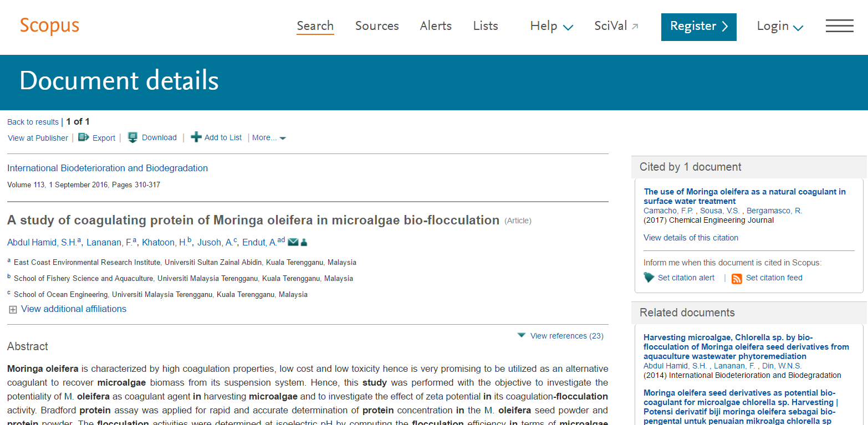Click the Register button
Screen dimensions: 868x425
pos(699,27)
